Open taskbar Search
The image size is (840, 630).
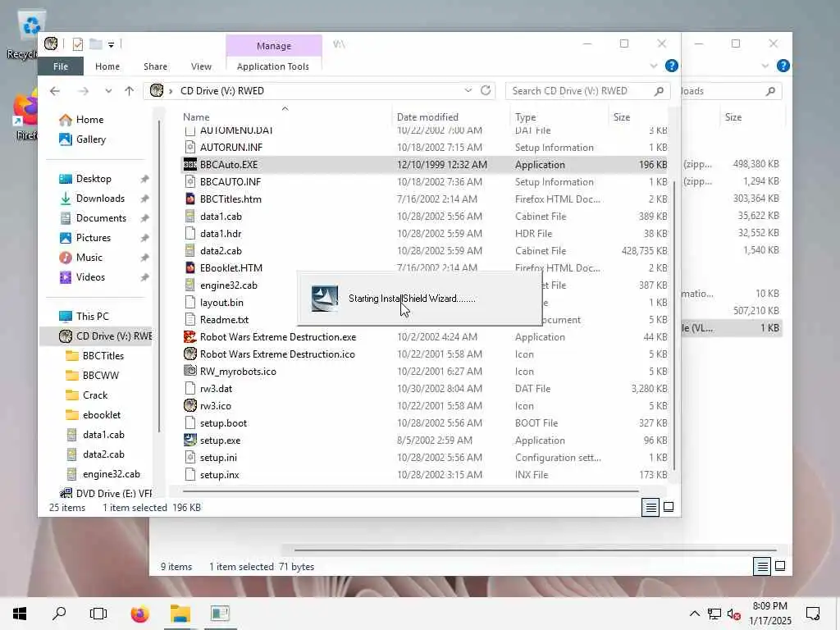click(x=59, y=614)
